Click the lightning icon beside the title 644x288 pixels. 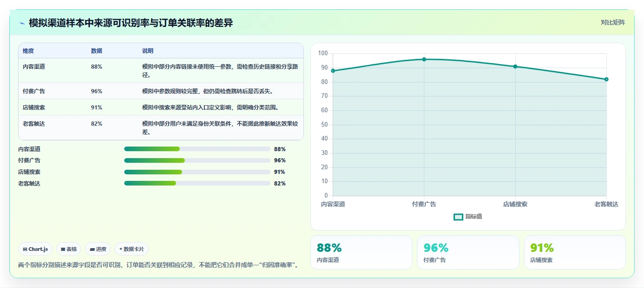click(22, 23)
